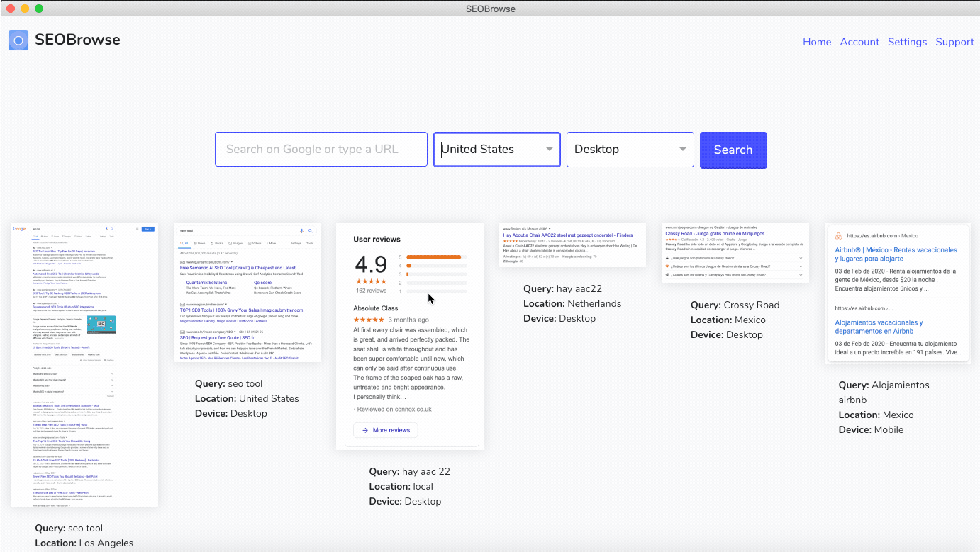Open the seo tool Los Angeles thumbnail

point(84,365)
